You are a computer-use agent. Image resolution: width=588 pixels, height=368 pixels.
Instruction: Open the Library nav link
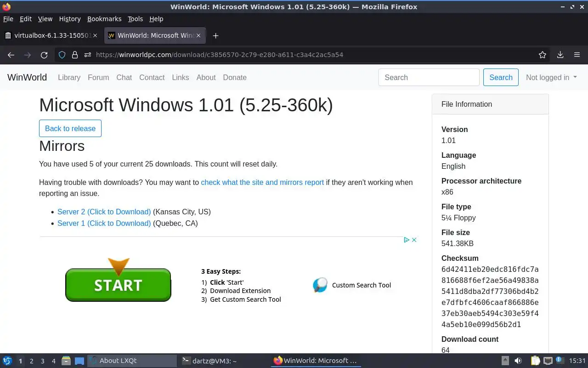point(69,77)
